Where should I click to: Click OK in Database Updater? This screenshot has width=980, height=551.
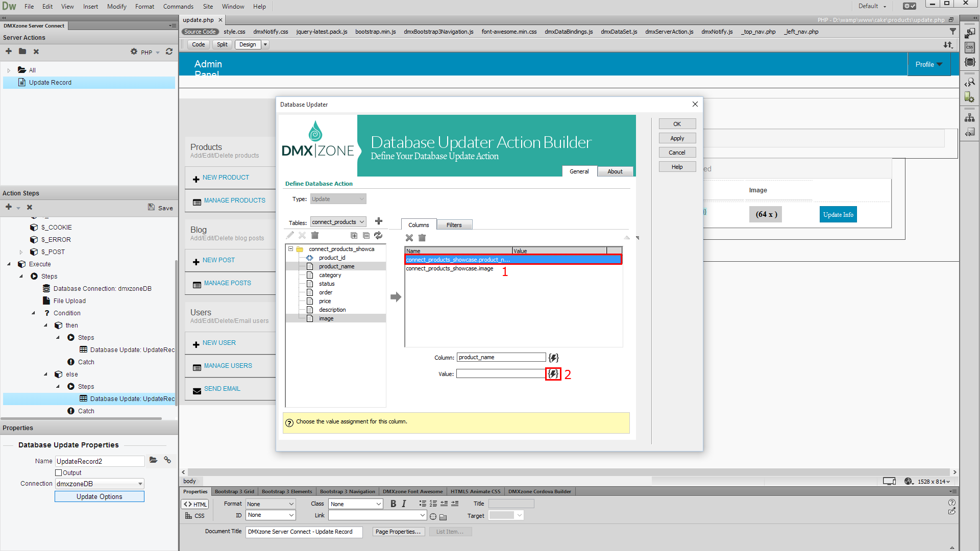677,124
